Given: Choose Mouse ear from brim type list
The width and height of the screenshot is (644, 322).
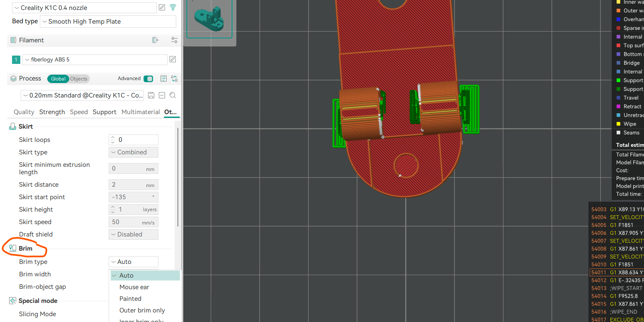Looking at the screenshot, I should 134,287.
